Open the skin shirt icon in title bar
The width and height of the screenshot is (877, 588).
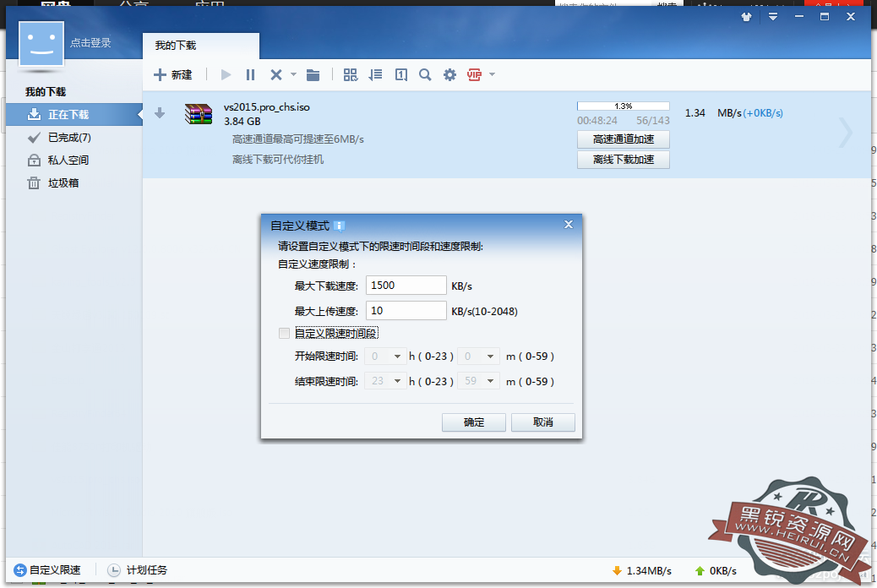[x=747, y=17]
